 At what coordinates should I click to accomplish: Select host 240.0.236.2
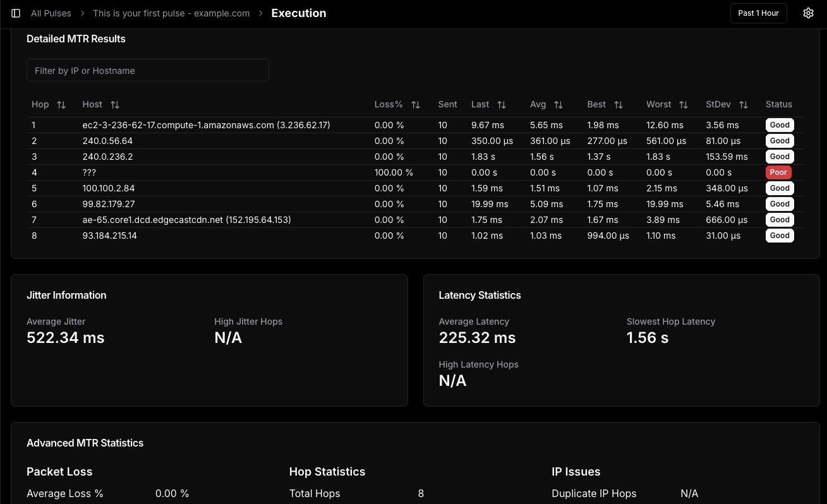pos(107,157)
